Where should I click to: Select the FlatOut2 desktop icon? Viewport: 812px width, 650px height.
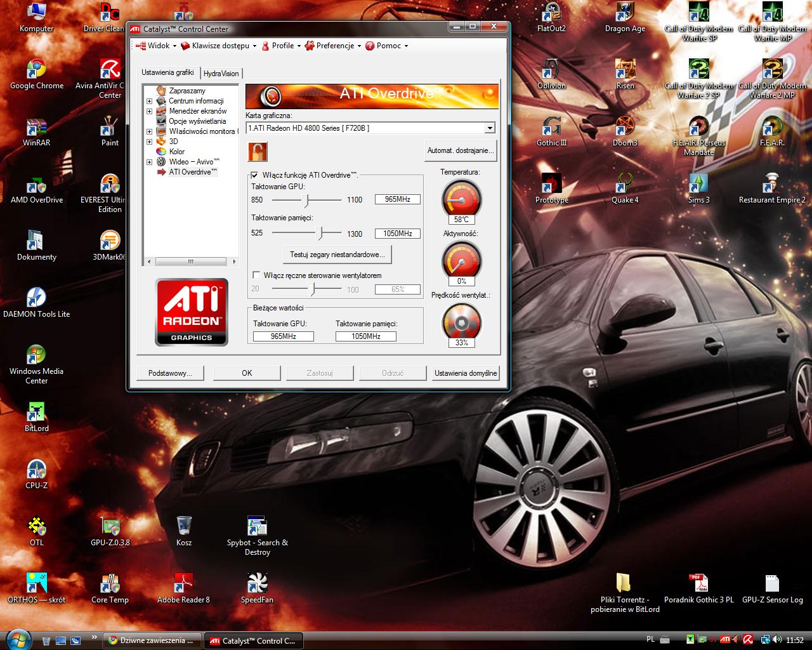pyautogui.click(x=551, y=17)
